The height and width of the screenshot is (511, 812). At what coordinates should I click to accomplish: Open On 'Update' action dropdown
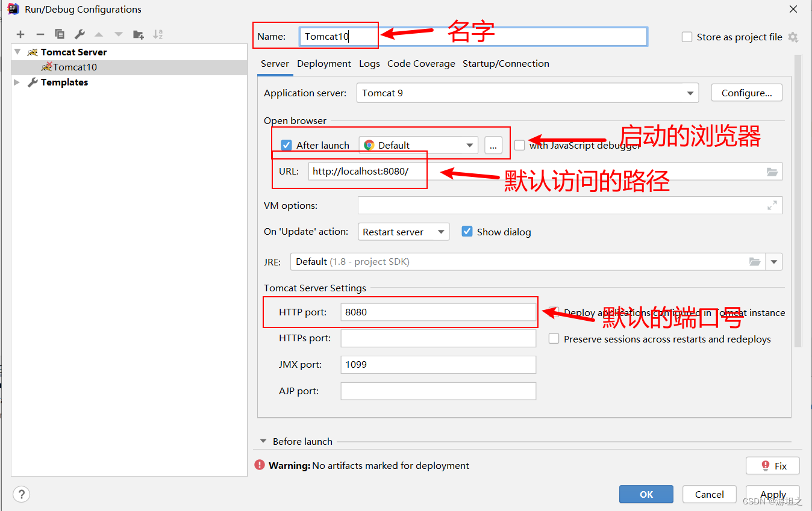point(404,232)
